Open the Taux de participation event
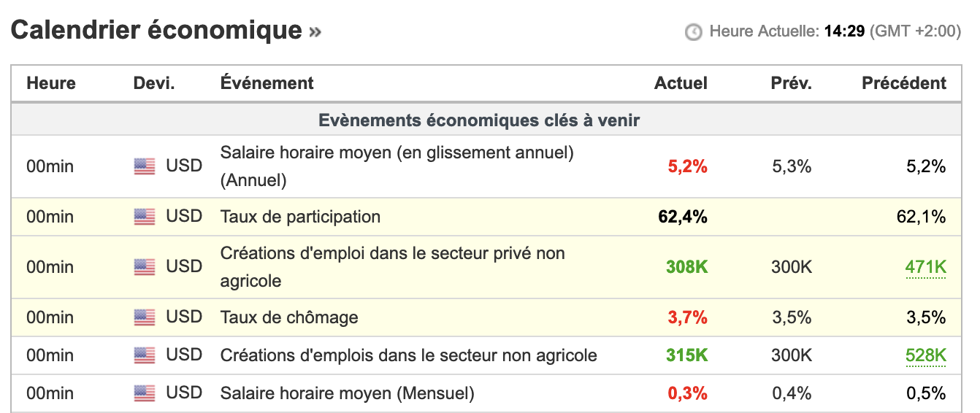The width and height of the screenshot is (980, 413). (300, 217)
